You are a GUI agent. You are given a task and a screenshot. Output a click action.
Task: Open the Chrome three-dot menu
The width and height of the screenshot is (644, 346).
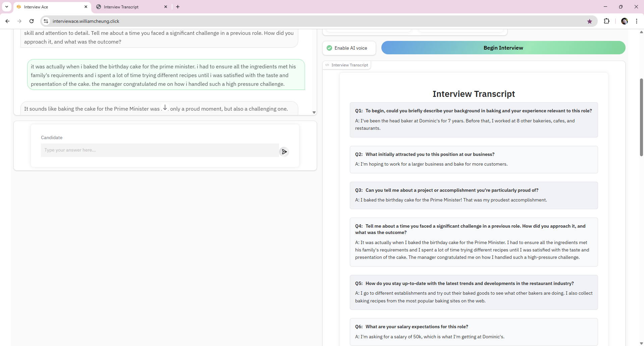coord(637,21)
